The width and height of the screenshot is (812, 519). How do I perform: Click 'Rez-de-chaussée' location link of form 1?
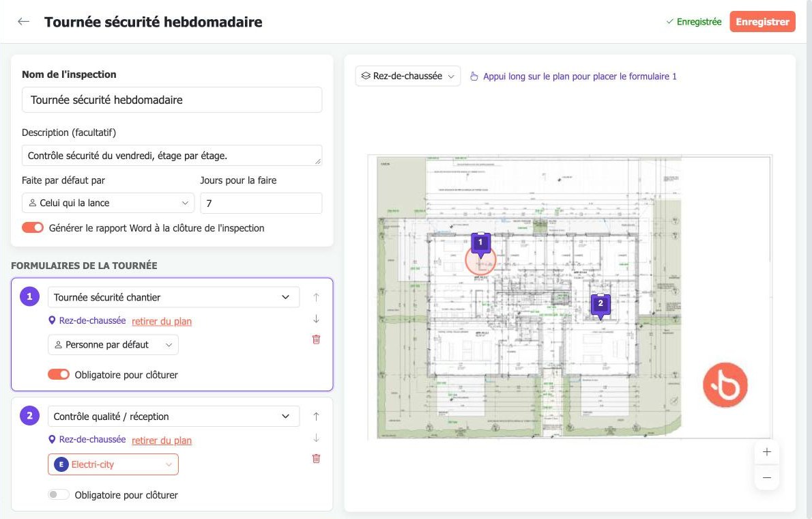(92, 320)
